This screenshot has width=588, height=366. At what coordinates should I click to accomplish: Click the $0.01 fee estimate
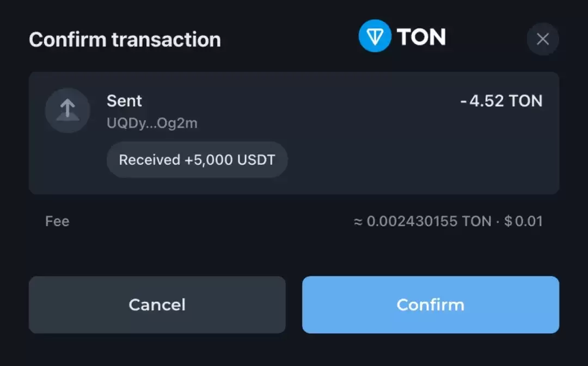click(523, 221)
